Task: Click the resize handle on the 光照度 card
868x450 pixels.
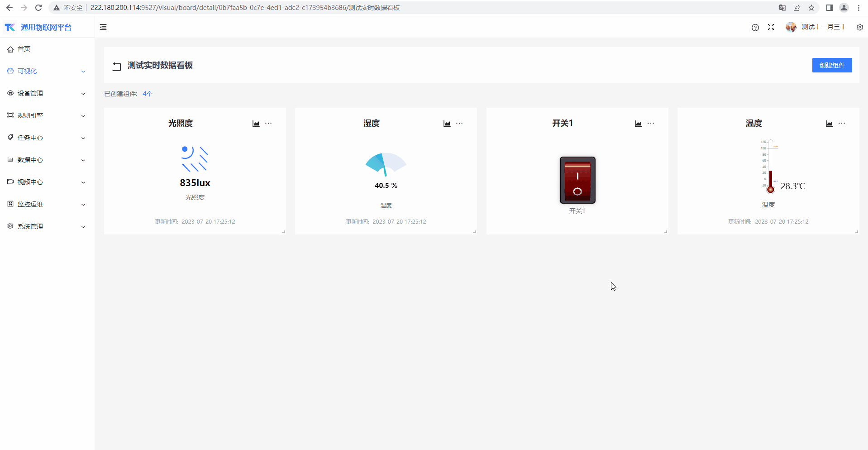Action: pos(283,232)
